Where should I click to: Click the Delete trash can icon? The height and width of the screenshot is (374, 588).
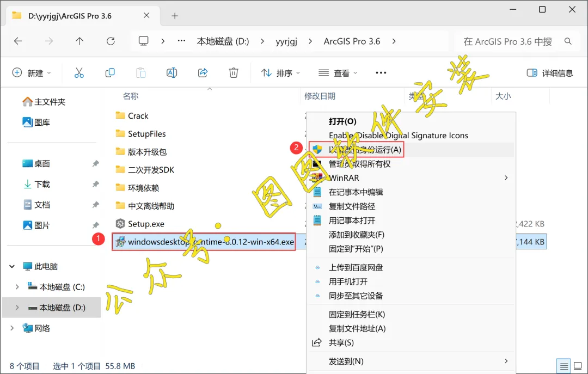(234, 73)
